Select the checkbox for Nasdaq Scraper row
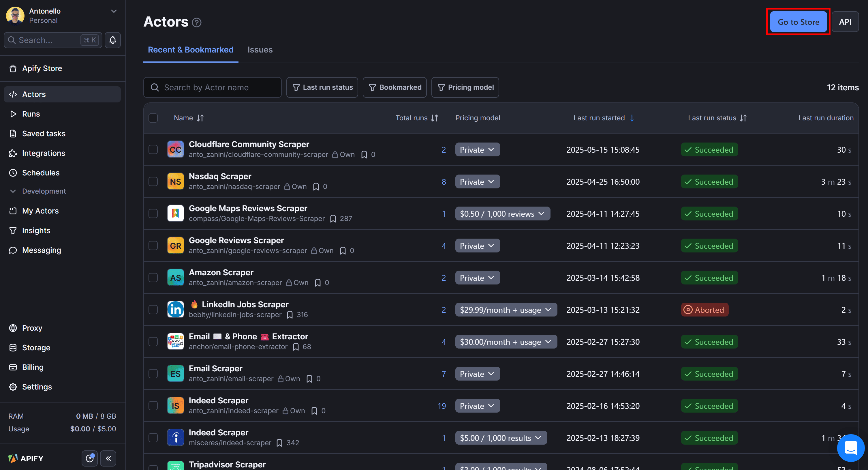The image size is (868, 470). [153, 181]
